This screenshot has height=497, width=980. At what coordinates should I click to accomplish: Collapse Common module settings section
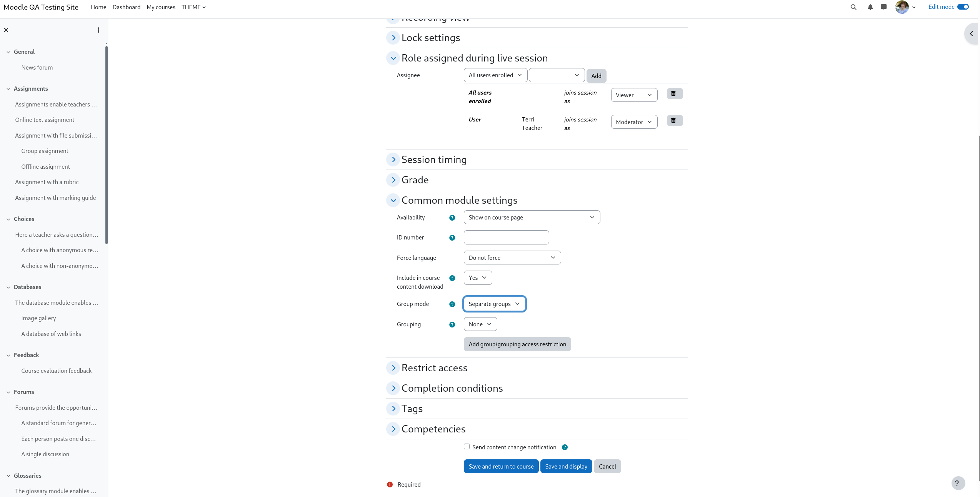pos(393,200)
